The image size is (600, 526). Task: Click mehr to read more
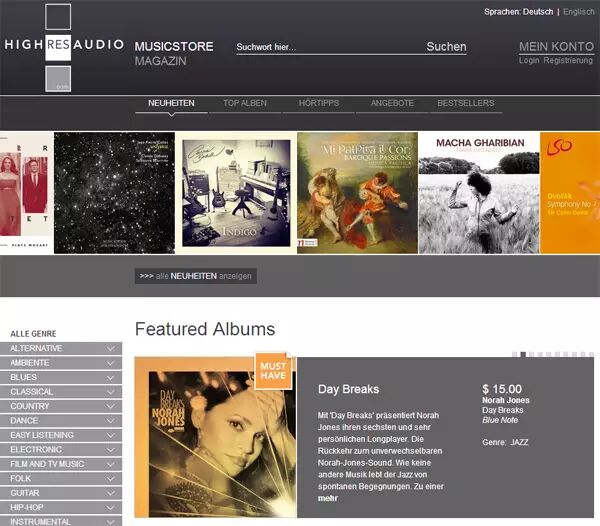(x=328, y=498)
